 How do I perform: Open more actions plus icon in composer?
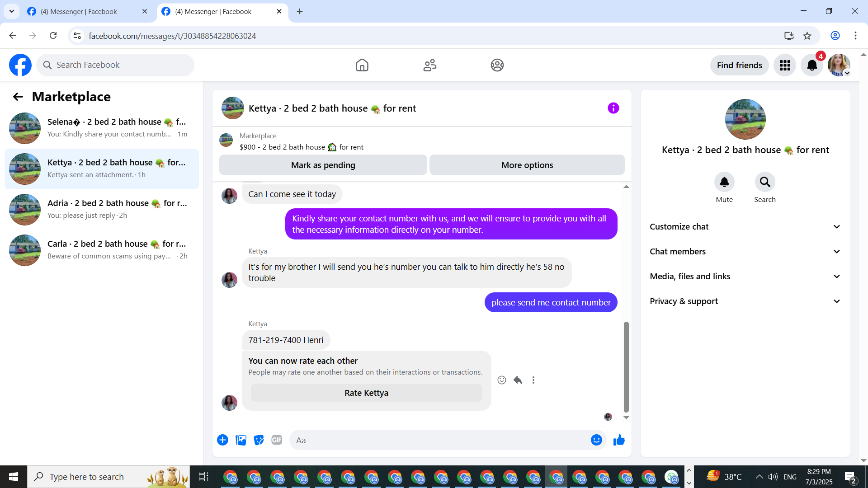(222, 440)
